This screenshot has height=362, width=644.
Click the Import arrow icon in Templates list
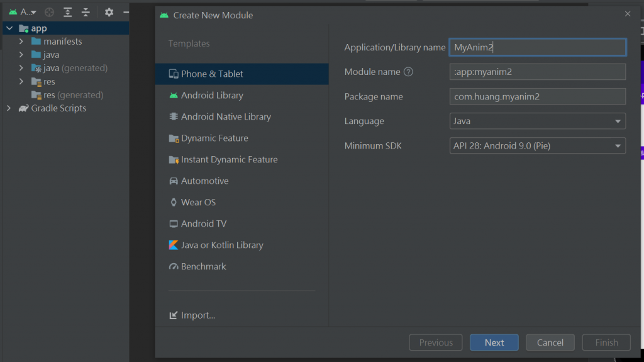tap(174, 315)
